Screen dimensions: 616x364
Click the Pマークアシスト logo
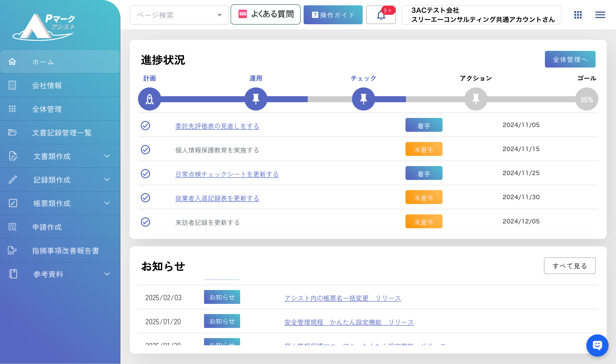pyautogui.click(x=44, y=27)
